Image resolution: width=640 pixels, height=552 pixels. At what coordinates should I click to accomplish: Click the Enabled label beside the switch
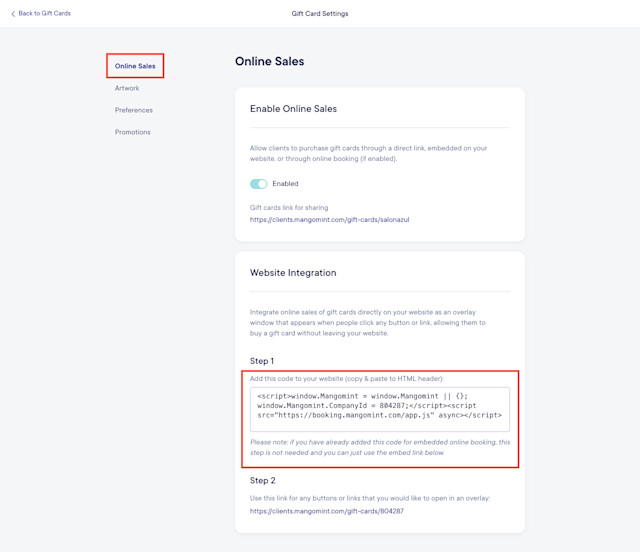(x=285, y=184)
